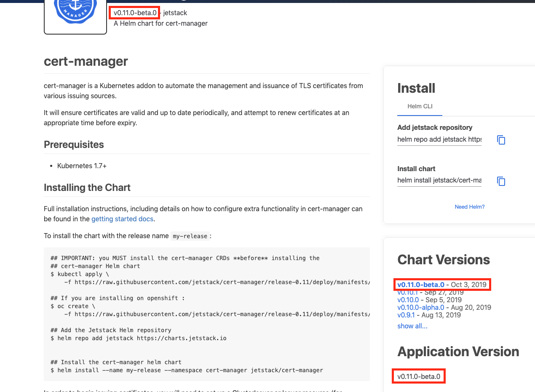Click the Install panel heading

tap(416, 88)
